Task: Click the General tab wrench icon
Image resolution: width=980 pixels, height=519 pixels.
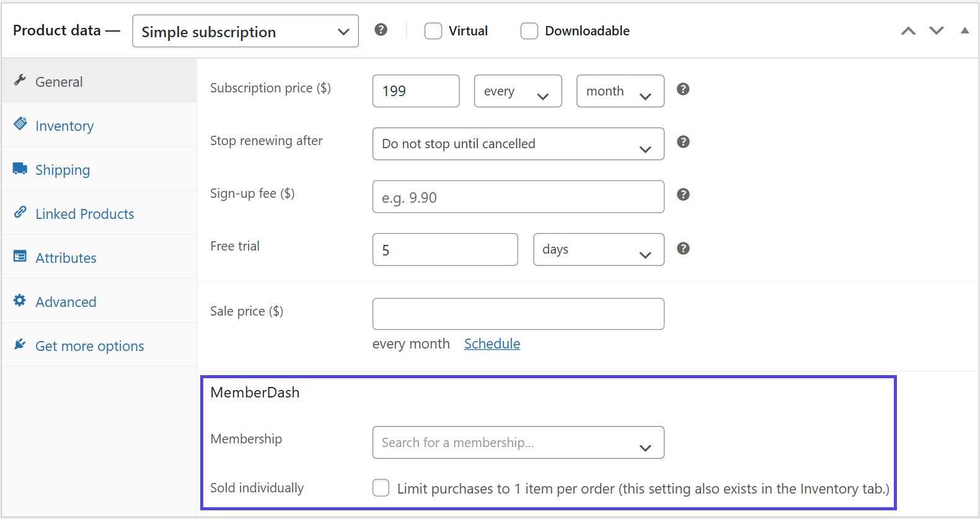Action: click(20, 80)
